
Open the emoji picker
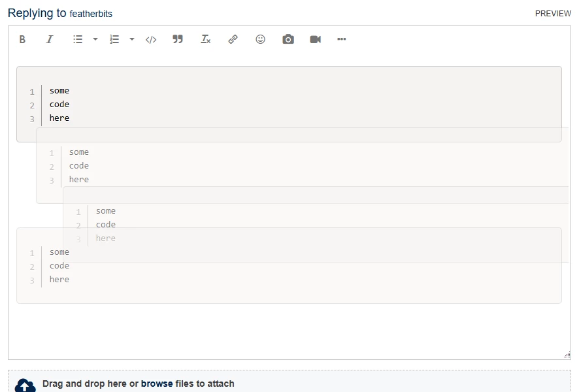click(x=260, y=39)
